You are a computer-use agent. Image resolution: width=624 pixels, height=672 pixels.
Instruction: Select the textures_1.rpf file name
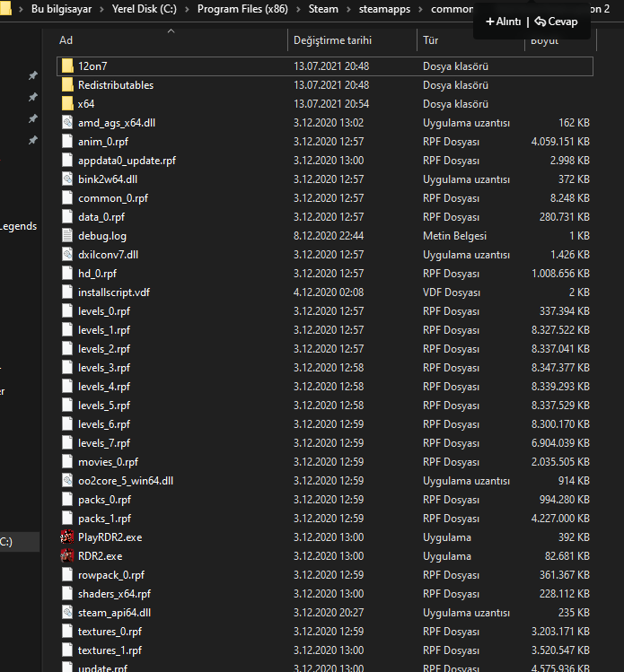[x=110, y=650]
